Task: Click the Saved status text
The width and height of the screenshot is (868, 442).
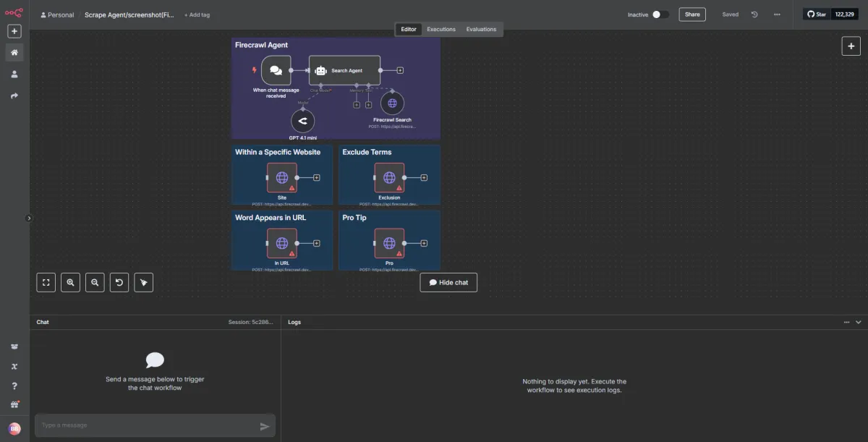Action: click(x=731, y=14)
